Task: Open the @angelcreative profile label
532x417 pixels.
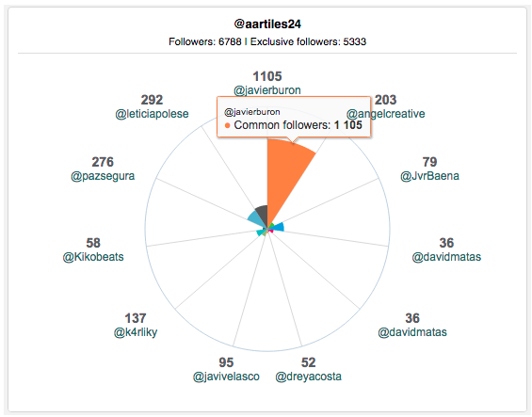Action: pyautogui.click(x=385, y=114)
